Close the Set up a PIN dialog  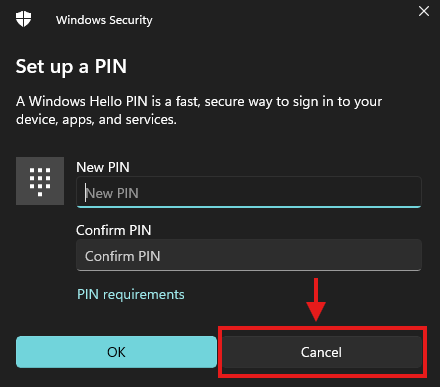pos(424,11)
